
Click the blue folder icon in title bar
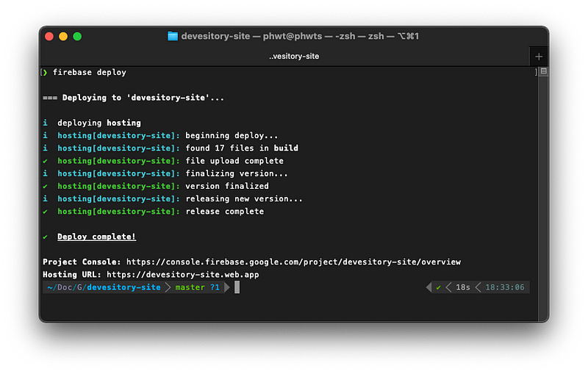tap(173, 36)
